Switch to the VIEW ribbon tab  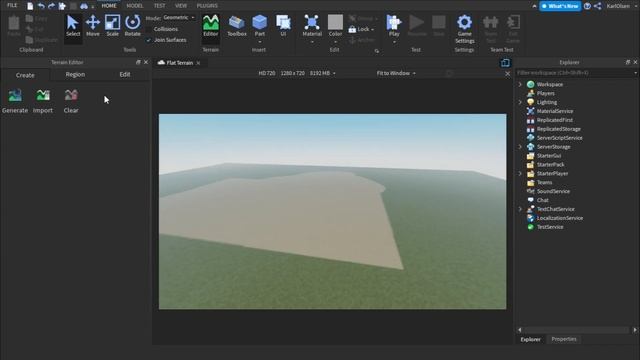(181, 6)
